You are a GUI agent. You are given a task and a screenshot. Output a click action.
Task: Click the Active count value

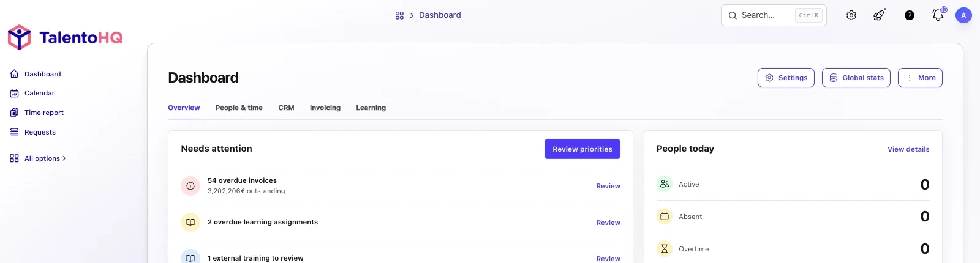click(x=925, y=185)
